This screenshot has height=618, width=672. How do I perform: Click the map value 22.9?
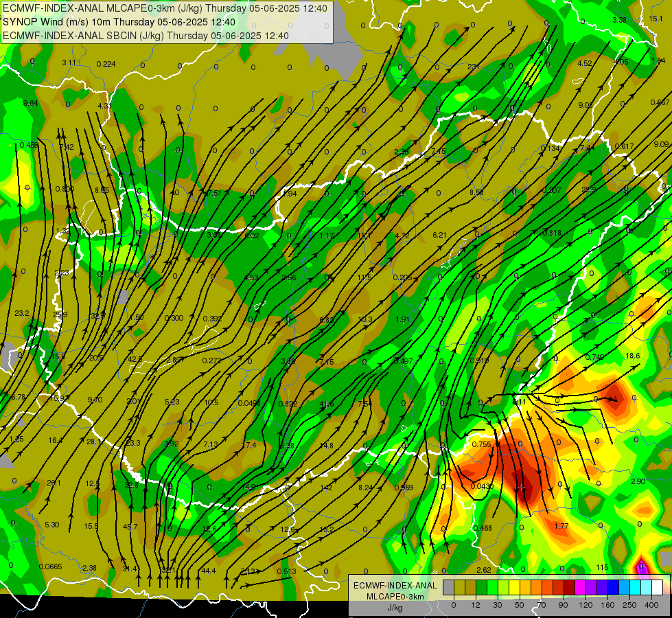pos(588,189)
